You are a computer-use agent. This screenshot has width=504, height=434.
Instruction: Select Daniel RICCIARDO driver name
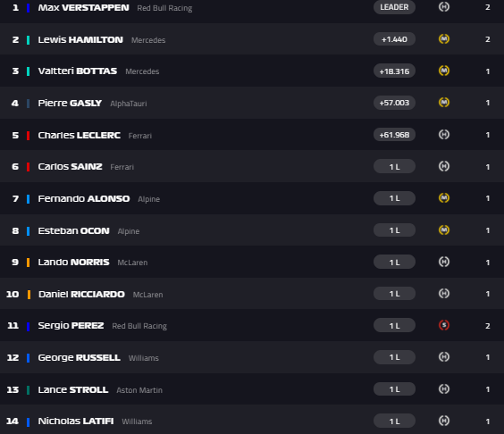pos(81,295)
